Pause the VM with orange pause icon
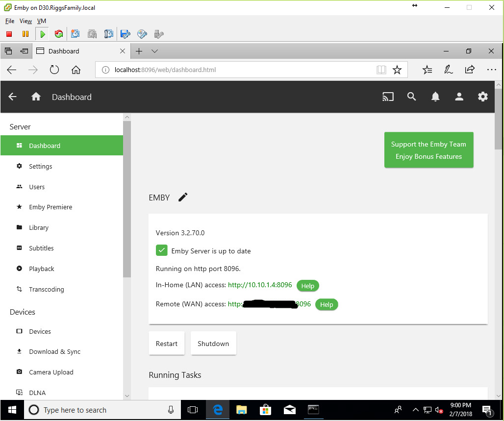This screenshot has width=504, height=421. 25,34
